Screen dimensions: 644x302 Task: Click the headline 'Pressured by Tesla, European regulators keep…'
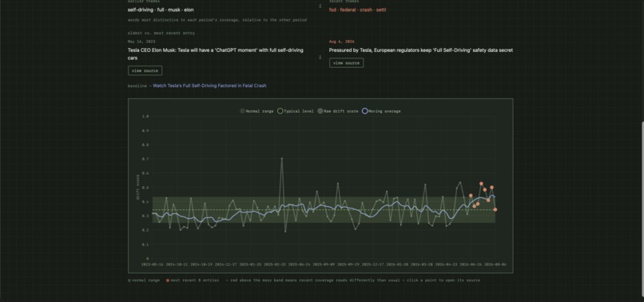point(420,50)
